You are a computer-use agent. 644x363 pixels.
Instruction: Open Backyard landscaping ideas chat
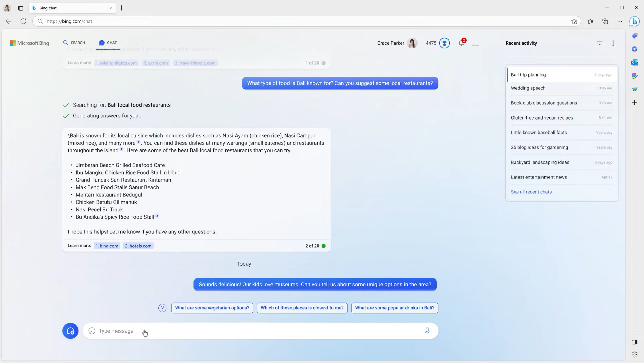(x=562, y=162)
